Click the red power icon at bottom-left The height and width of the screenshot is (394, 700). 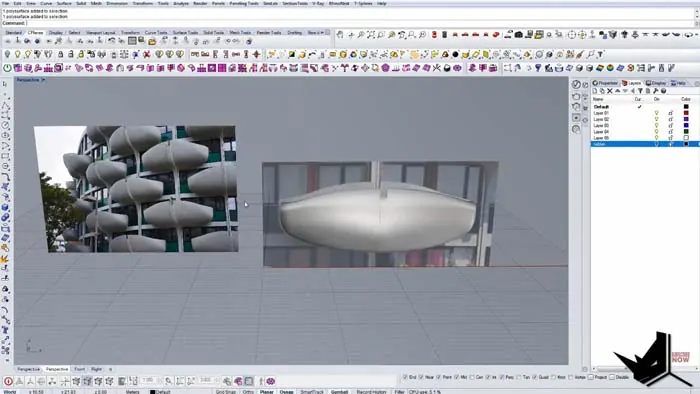pos(8,381)
